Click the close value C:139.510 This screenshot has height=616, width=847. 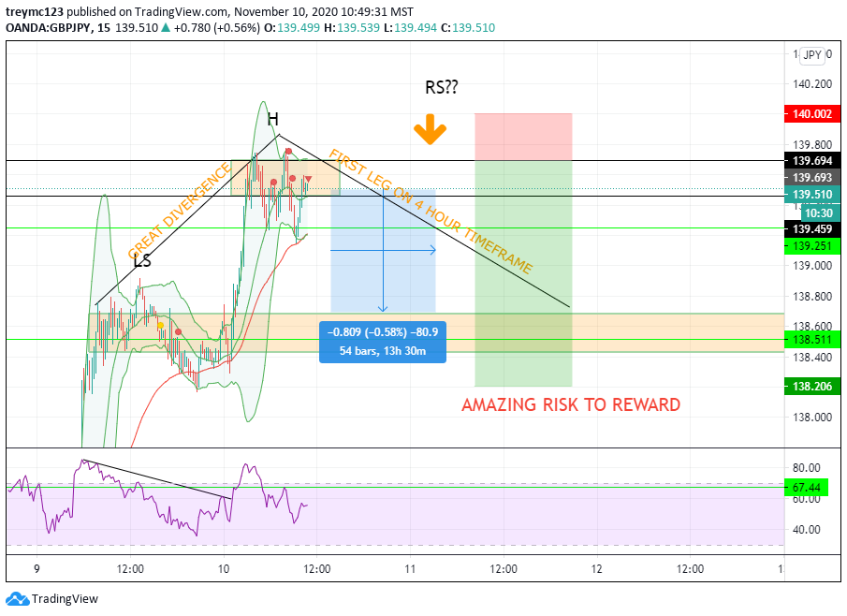468,27
